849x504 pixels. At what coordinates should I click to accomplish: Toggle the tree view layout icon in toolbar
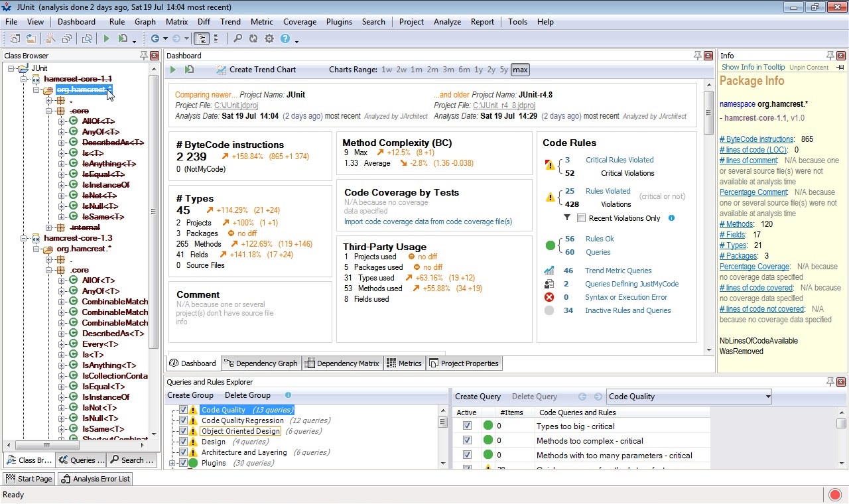(202, 39)
